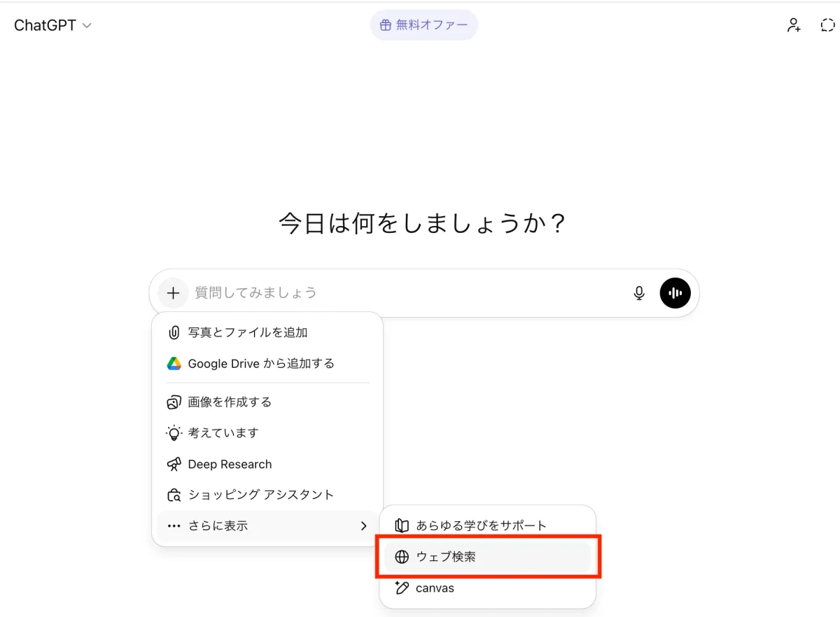Expand the さらに表示 submenu arrow
840x617 pixels.
click(363, 526)
